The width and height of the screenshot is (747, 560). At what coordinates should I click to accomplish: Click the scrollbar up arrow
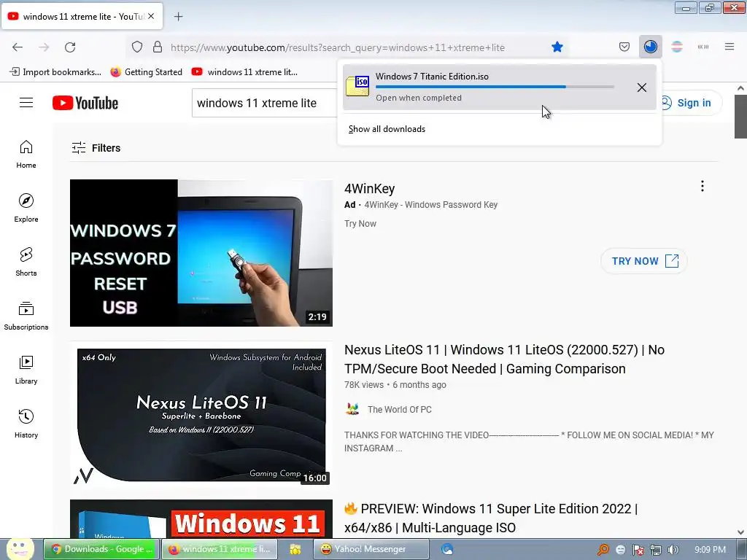pos(740,88)
